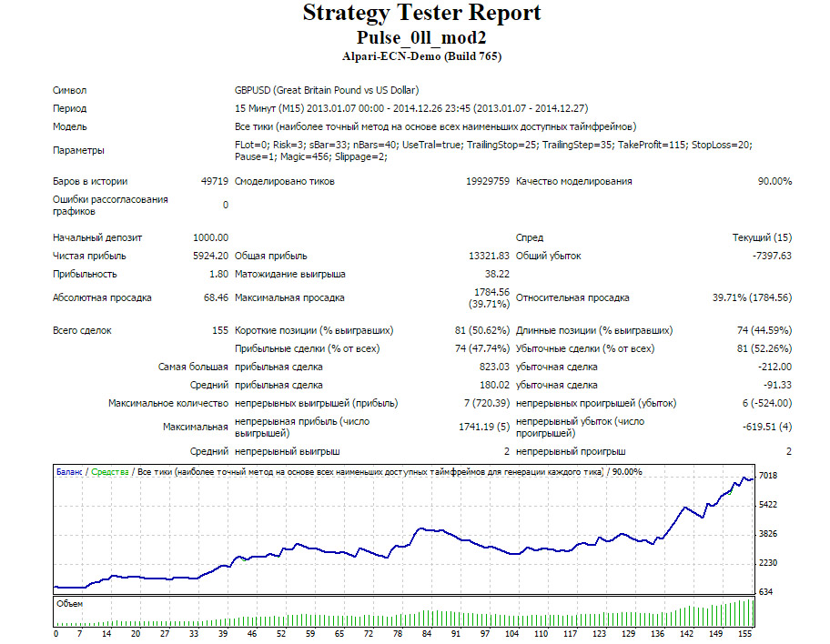
Task: Select the expected payoff value 38.22
Action: point(497,274)
